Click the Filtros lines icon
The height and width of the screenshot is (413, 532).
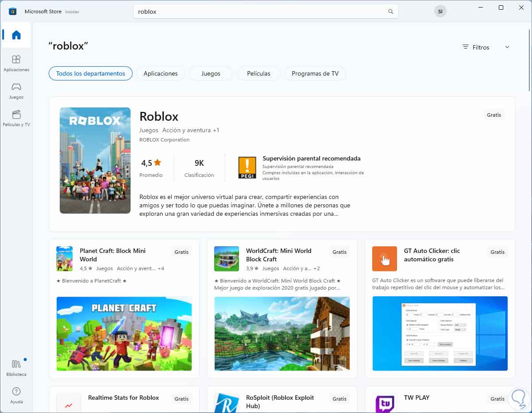[x=465, y=47]
